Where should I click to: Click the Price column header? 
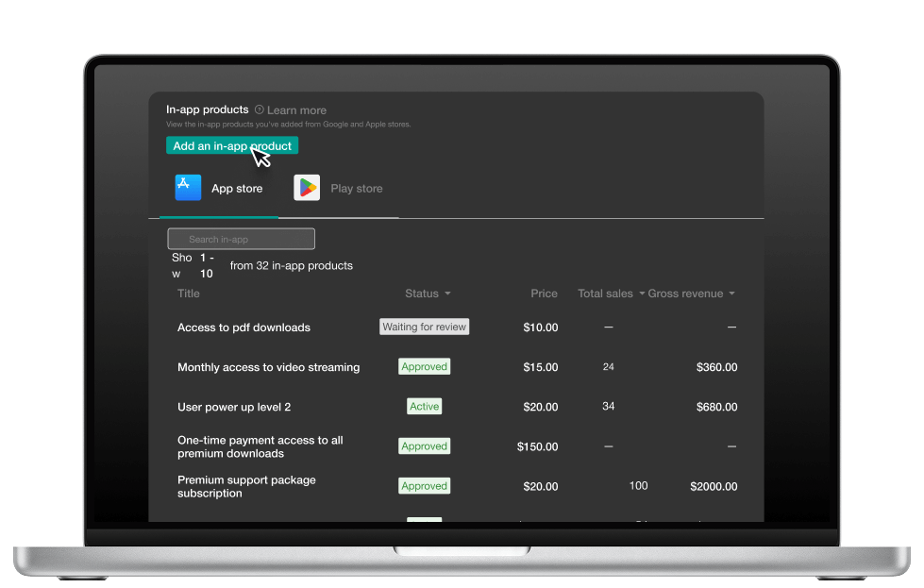coord(544,294)
